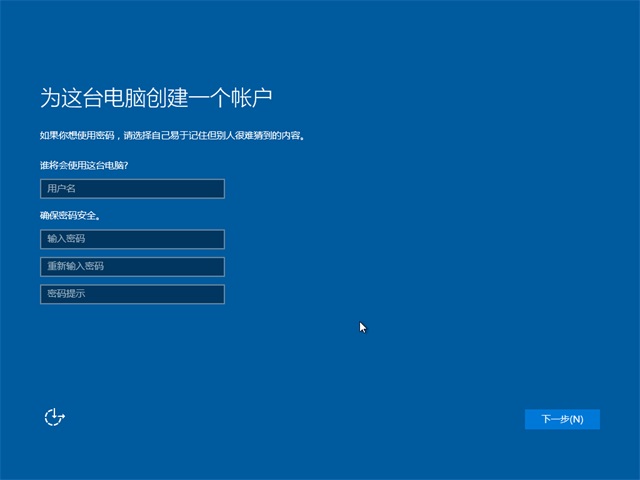This screenshot has width=640, height=480.
Task: Click the password advice description text
Action: [x=172, y=134]
